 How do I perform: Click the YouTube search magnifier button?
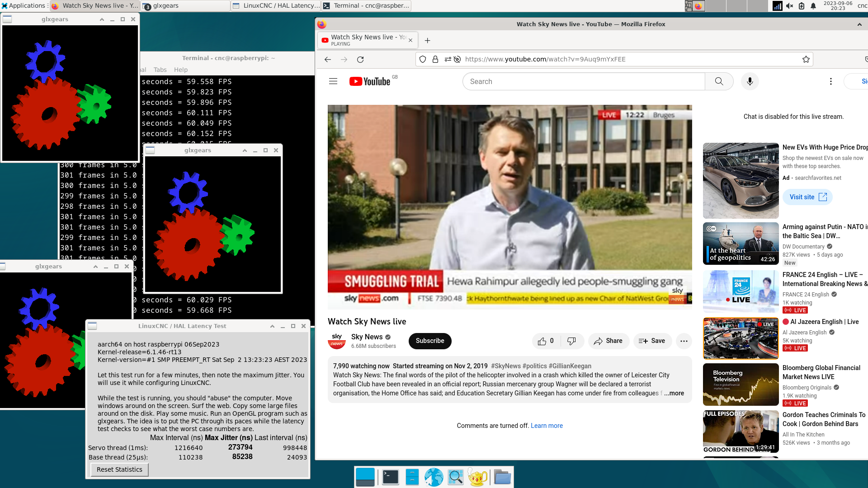(719, 81)
